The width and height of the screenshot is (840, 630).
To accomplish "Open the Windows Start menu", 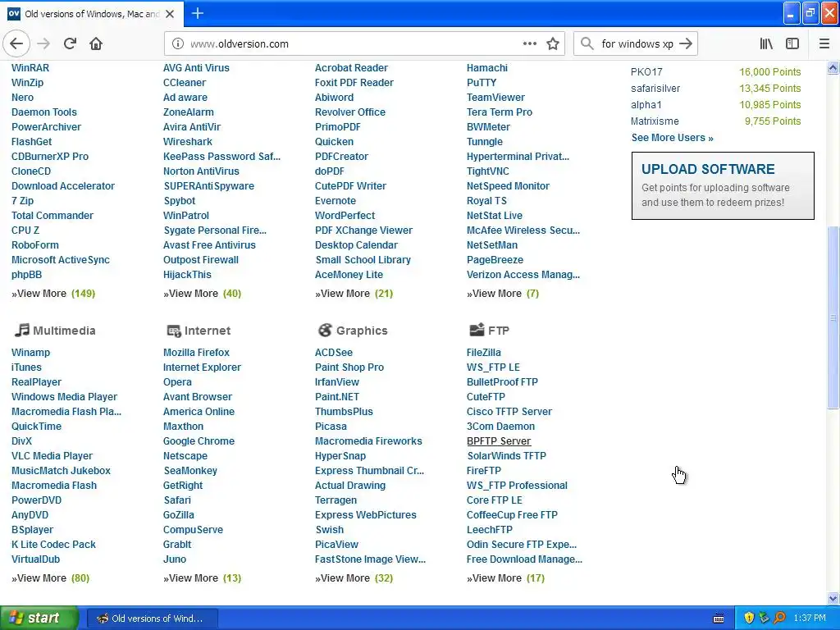I will pos(39,618).
